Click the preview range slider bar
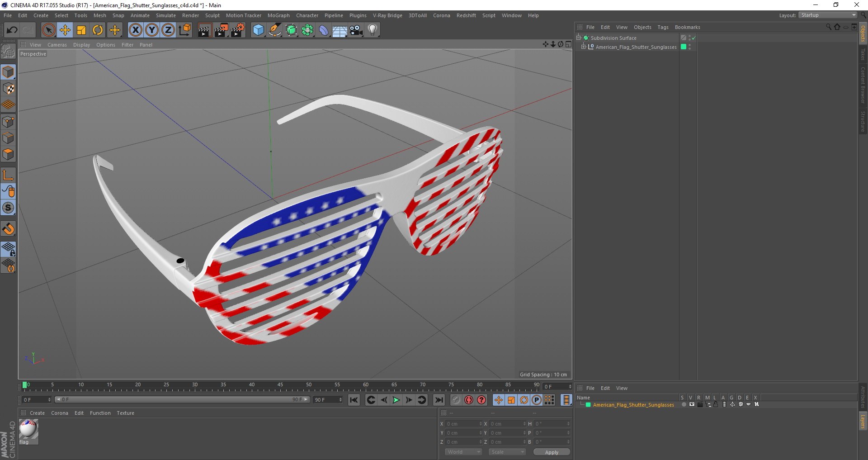This screenshot has height=460, width=868. 182,399
